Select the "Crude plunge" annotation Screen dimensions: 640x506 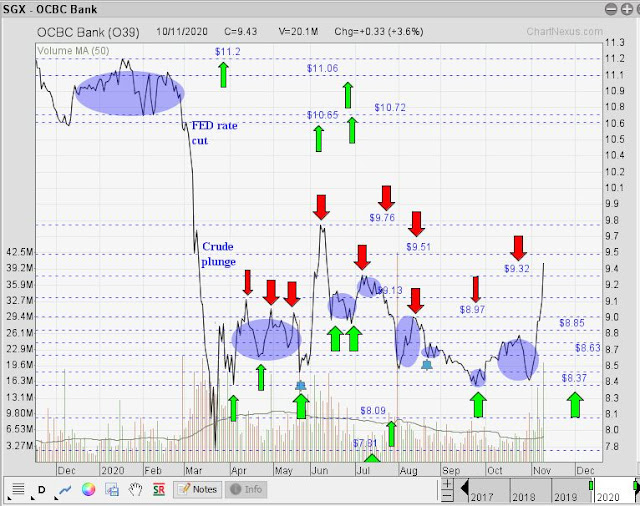click(x=218, y=254)
